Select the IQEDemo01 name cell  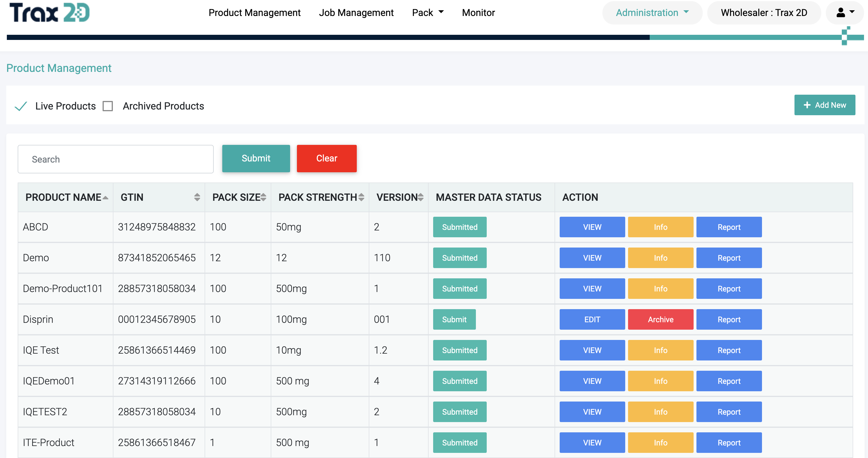click(x=65, y=381)
